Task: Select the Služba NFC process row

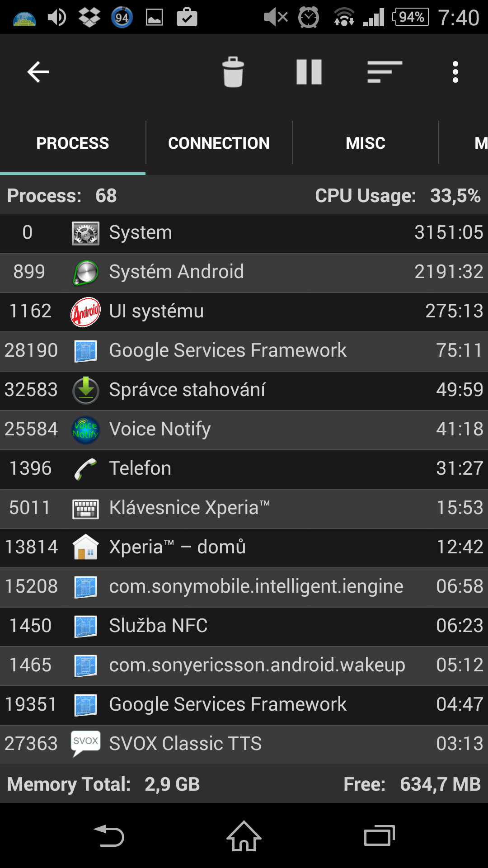Action: 244,626
